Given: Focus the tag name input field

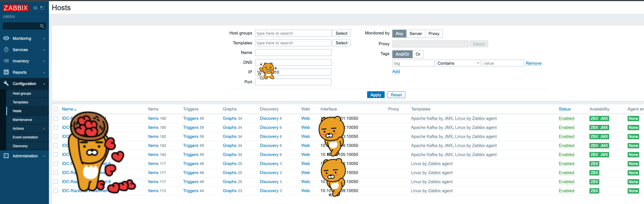Looking at the screenshot, I should (413, 63).
